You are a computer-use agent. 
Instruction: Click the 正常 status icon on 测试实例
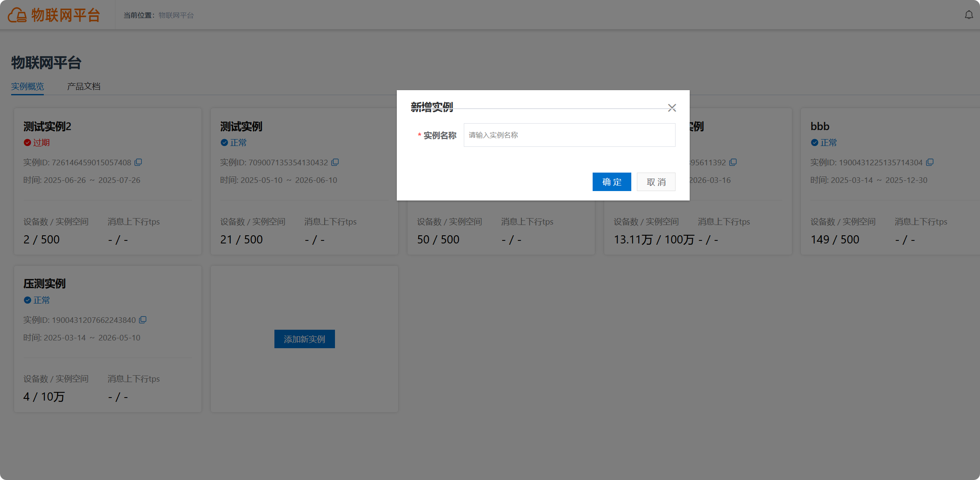pos(224,143)
